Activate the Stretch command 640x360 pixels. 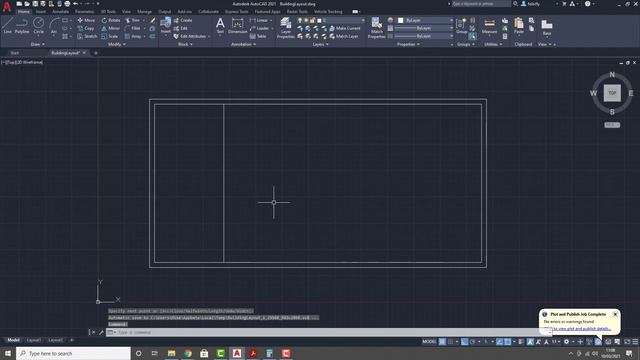pyautogui.click(x=87, y=36)
